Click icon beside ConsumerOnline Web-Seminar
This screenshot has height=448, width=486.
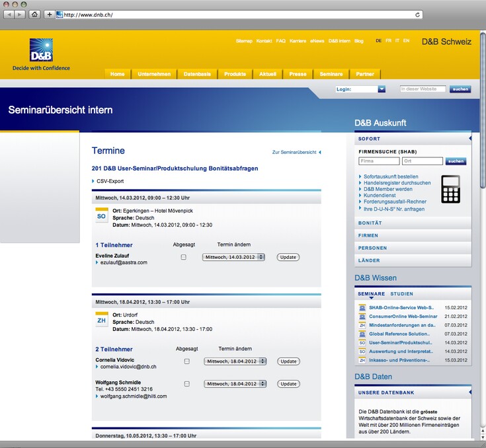coord(362,317)
